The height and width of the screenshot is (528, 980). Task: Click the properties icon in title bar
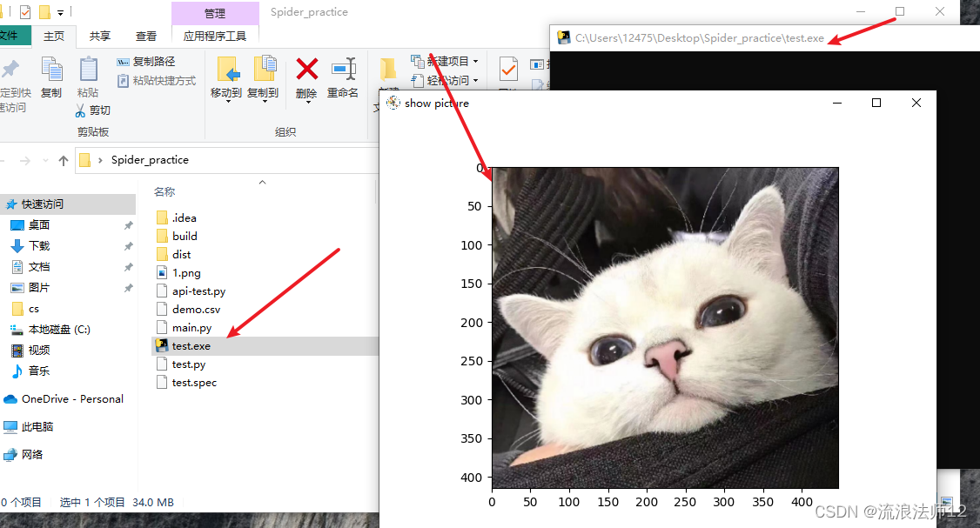point(25,12)
